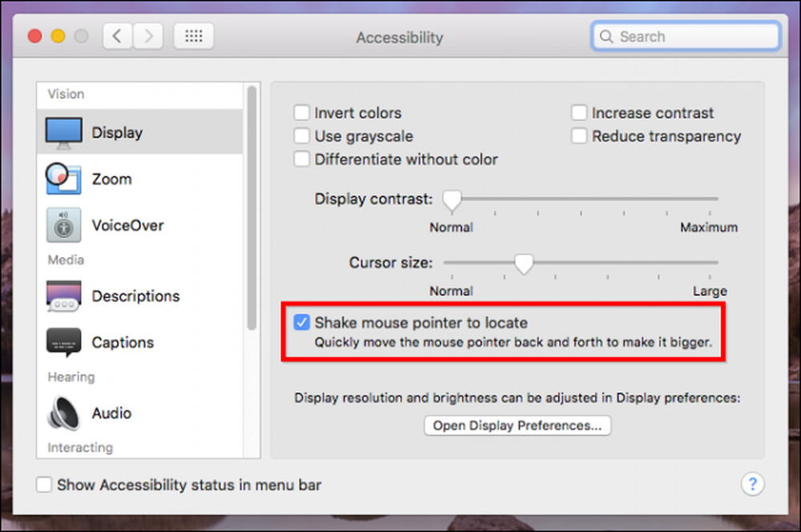Click the Display contrast slider handle
Image resolution: width=801 pixels, height=532 pixels.
(452, 200)
